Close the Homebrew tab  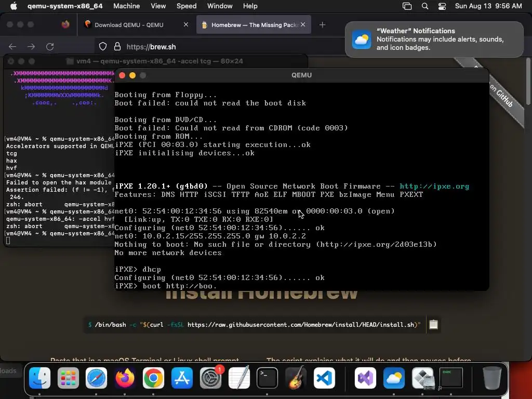pyautogui.click(x=303, y=24)
